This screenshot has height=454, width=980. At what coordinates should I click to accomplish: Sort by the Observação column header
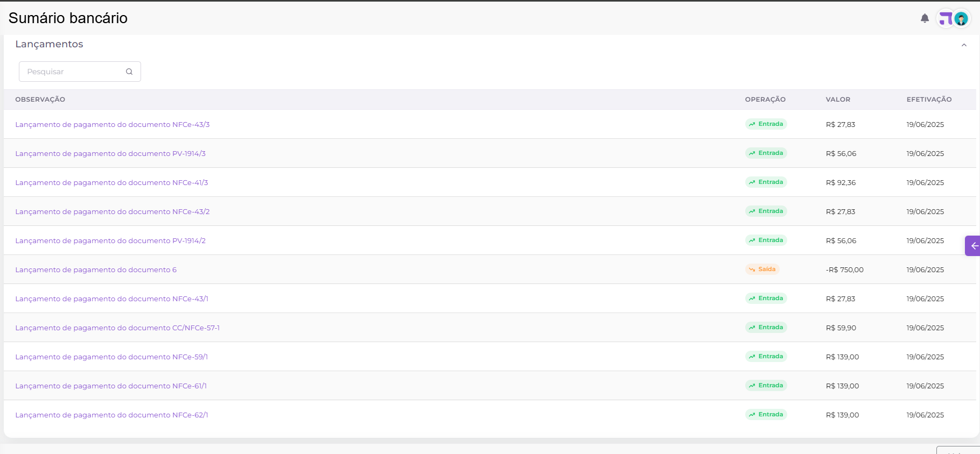pos(40,100)
